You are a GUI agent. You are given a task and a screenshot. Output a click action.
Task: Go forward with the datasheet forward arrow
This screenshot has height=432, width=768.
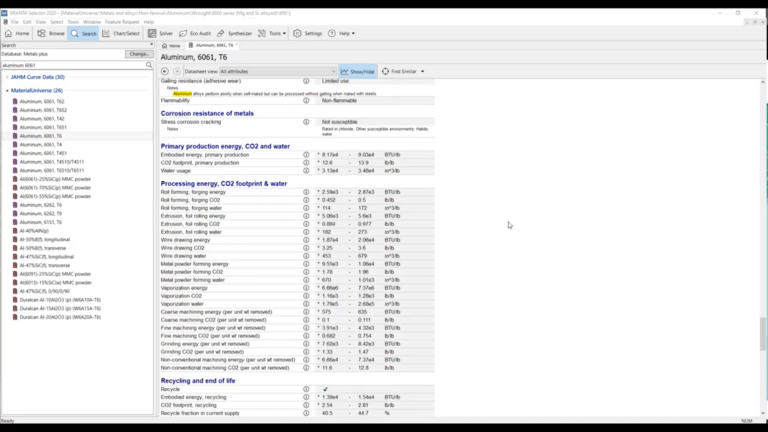177,72
